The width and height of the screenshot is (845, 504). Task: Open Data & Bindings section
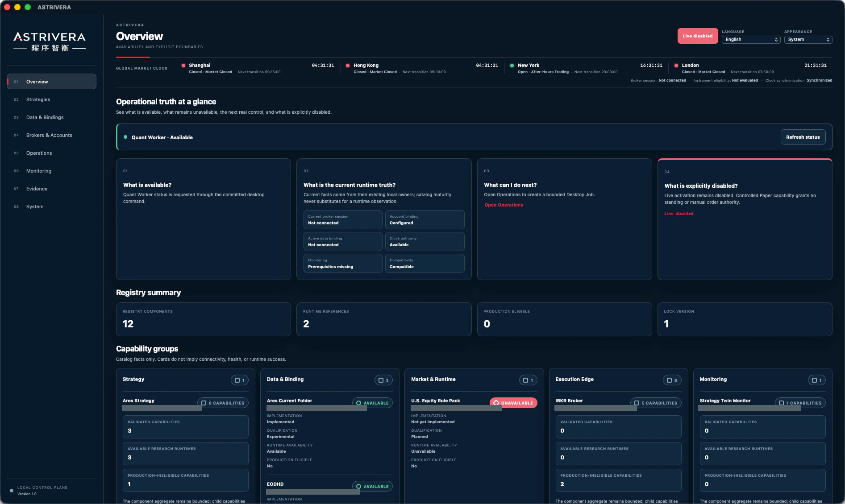tap(51, 117)
